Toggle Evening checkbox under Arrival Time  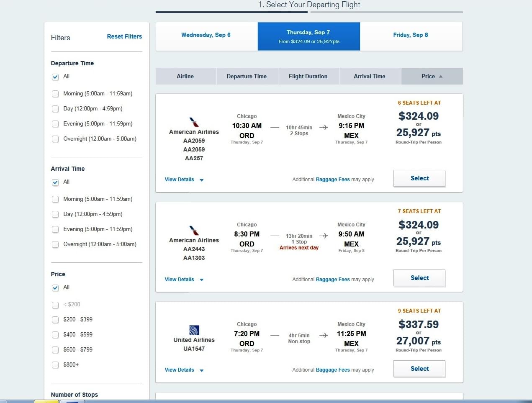[x=55, y=229]
